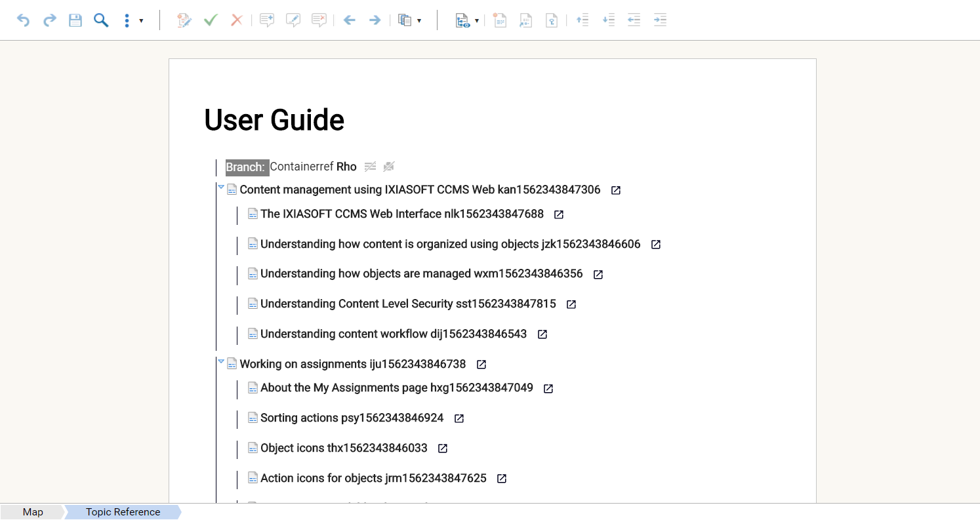Select The IXIASOFT CCMS Web Interface topic
The image size is (980, 520).
(x=402, y=214)
